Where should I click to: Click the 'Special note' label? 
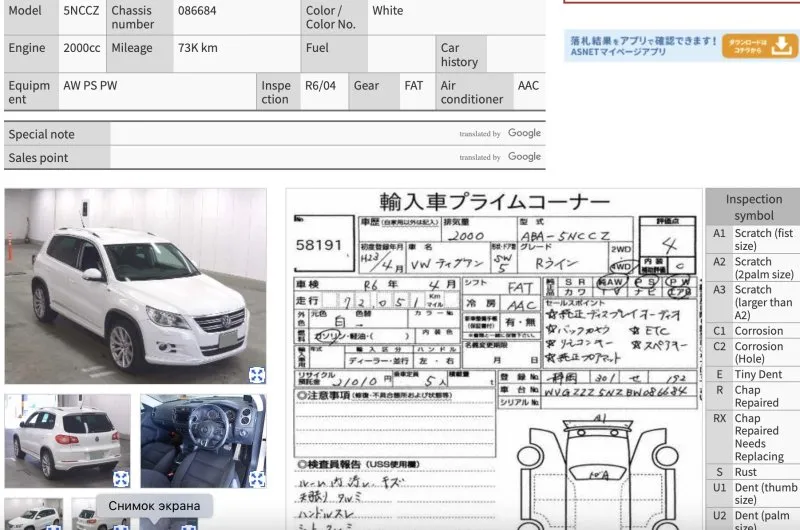(x=57, y=134)
